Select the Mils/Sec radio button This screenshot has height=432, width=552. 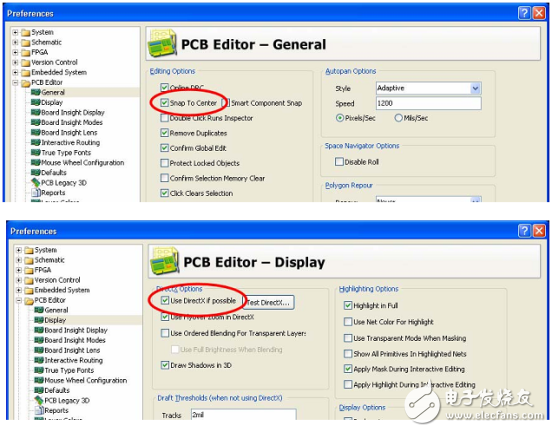point(399,118)
